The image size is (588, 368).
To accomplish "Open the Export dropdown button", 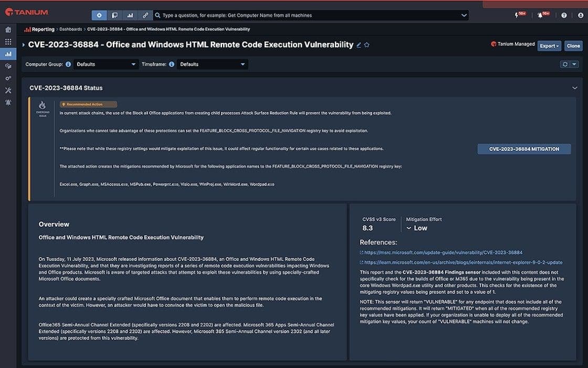I will [549, 46].
